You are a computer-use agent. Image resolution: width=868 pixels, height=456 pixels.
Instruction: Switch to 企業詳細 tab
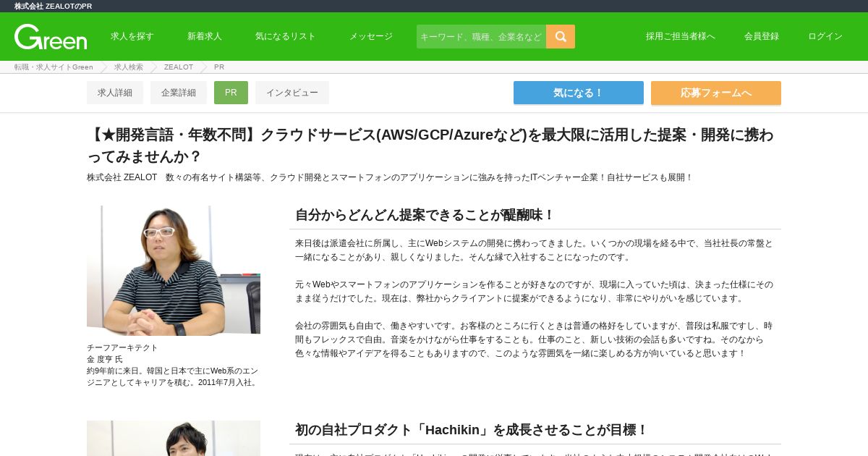179,93
